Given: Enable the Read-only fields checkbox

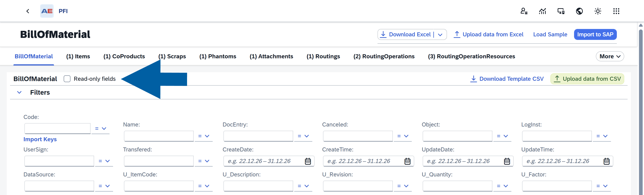Looking at the screenshot, I should [67, 79].
